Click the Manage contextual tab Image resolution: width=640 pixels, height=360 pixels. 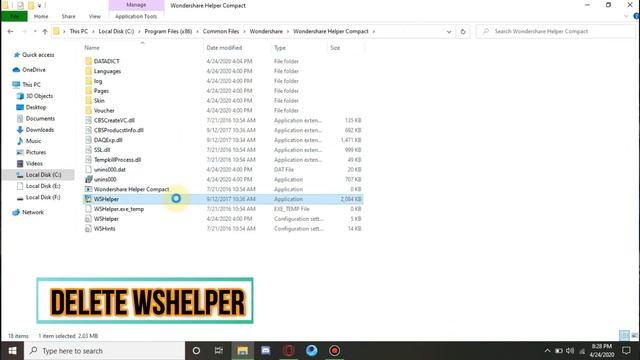[136, 5]
